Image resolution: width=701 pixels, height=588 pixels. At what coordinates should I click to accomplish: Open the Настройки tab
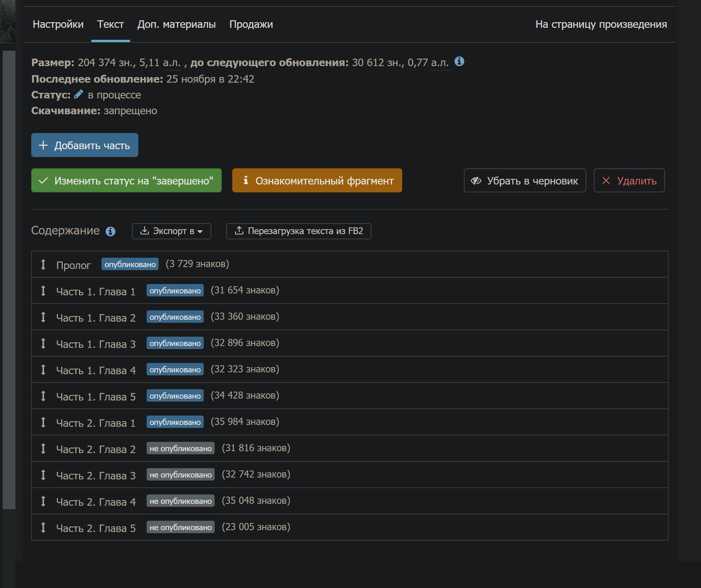click(58, 24)
